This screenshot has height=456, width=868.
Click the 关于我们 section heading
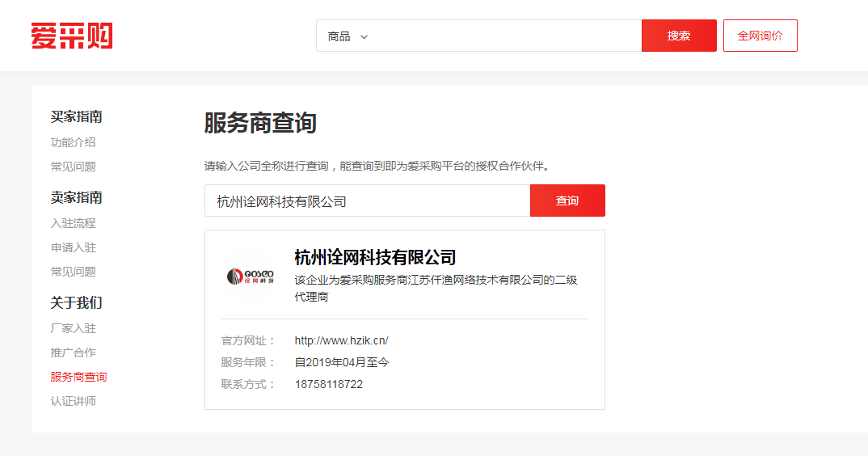77,303
